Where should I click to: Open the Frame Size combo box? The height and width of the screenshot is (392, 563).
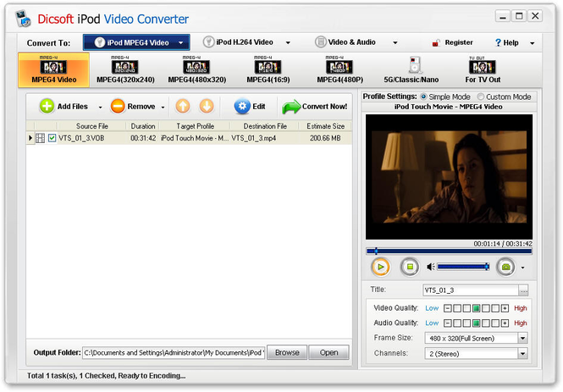pyautogui.click(x=476, y=338)
